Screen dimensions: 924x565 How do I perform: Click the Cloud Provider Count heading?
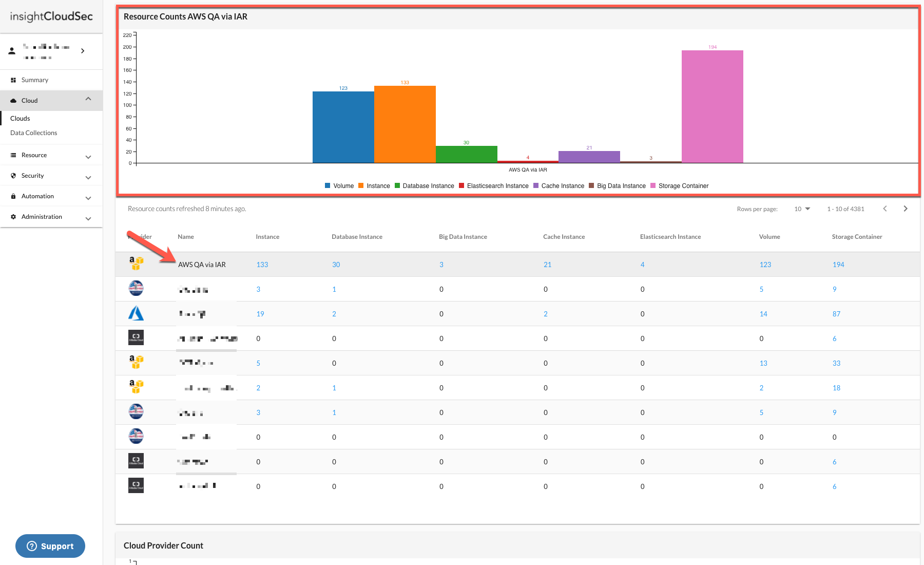[x=163, y=546]
